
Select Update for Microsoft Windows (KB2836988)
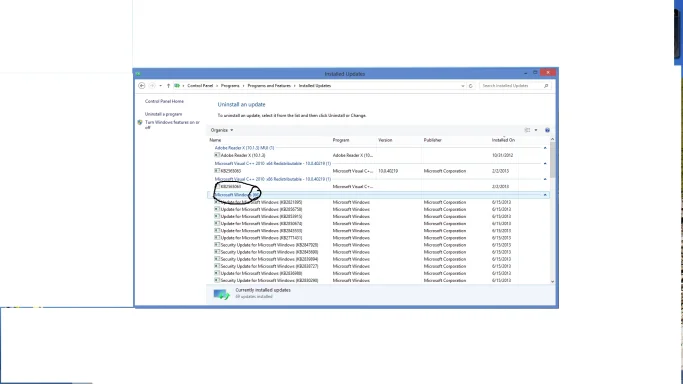click(261, 273)
